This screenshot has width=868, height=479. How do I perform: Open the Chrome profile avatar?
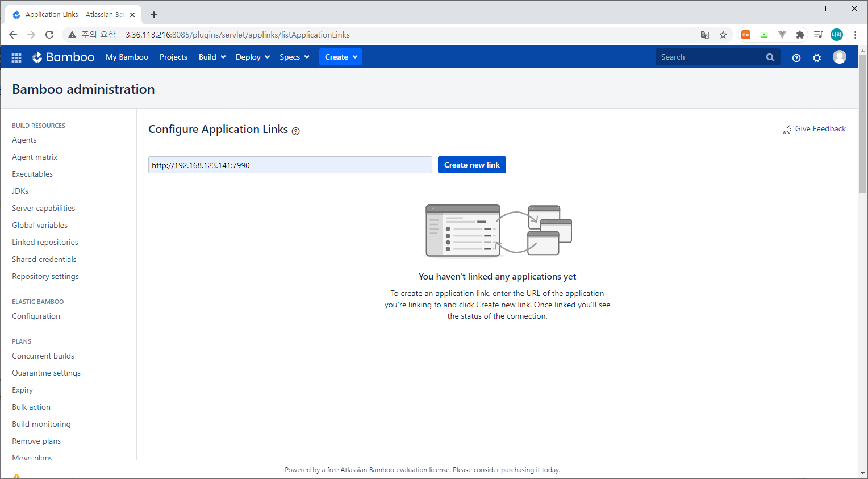[x=837, y=35]
